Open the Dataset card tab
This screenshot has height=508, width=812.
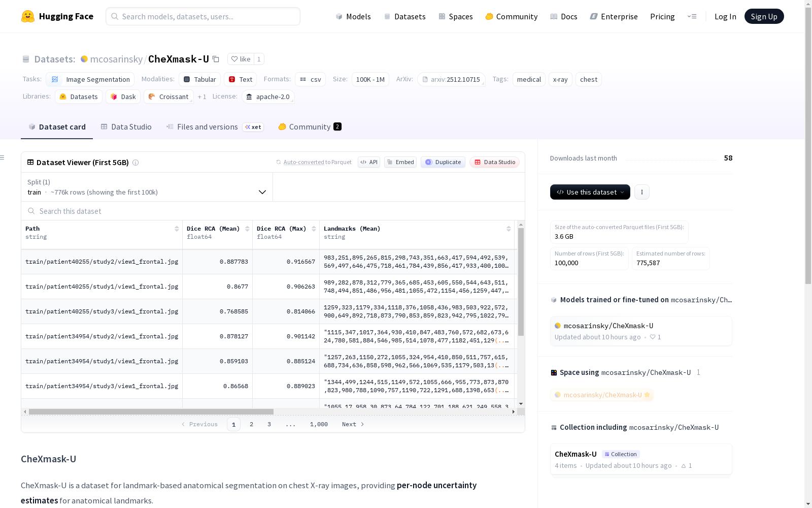tap(57, 127)
